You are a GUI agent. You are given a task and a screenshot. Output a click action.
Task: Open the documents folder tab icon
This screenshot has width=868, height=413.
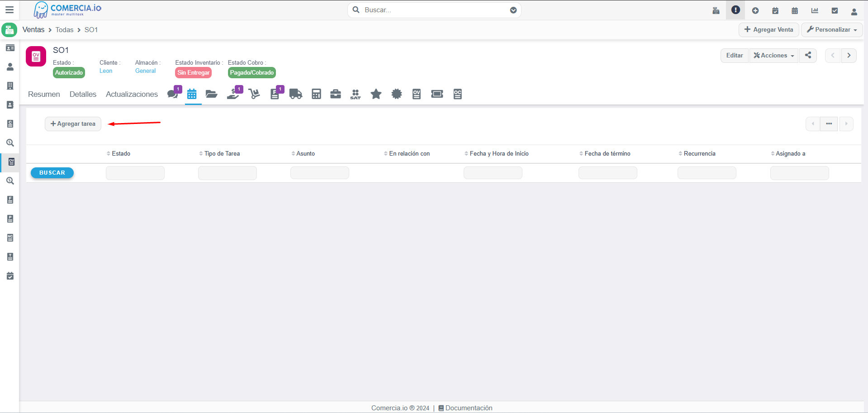point(211,94)
